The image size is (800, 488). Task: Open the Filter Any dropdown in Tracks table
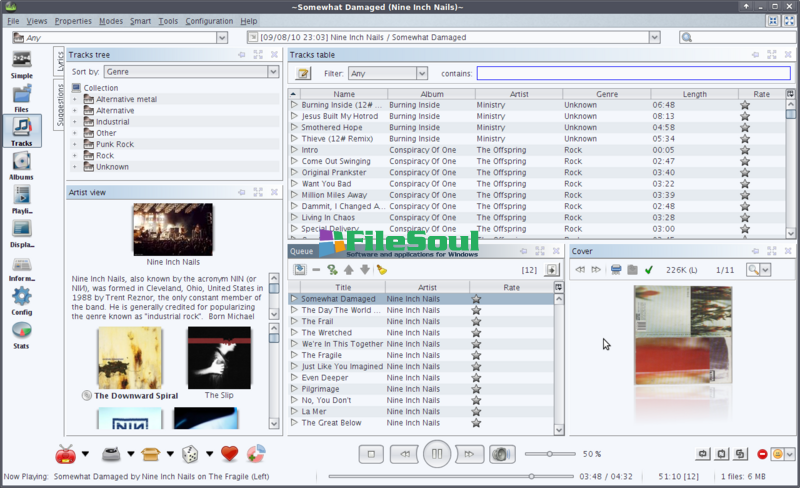click(x=387, y=73)
